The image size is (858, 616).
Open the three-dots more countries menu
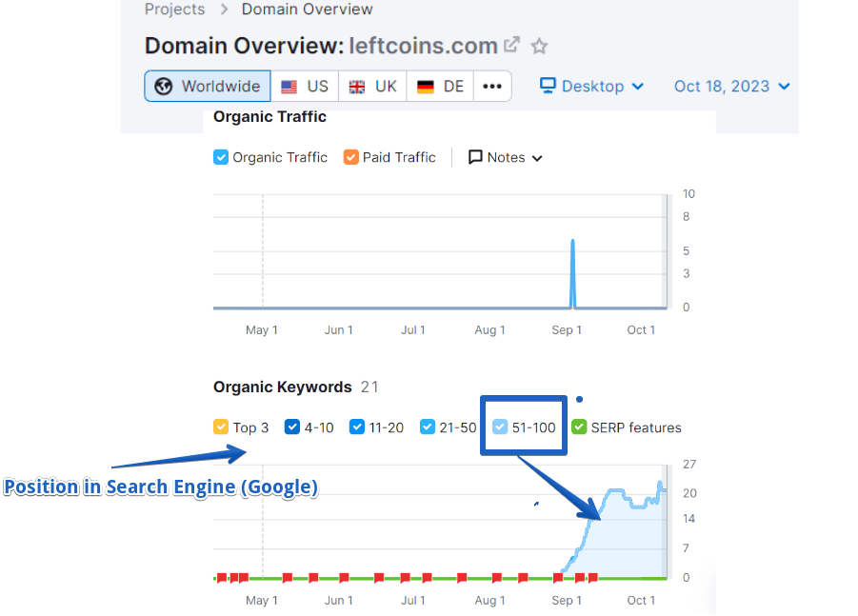(491, 86)
